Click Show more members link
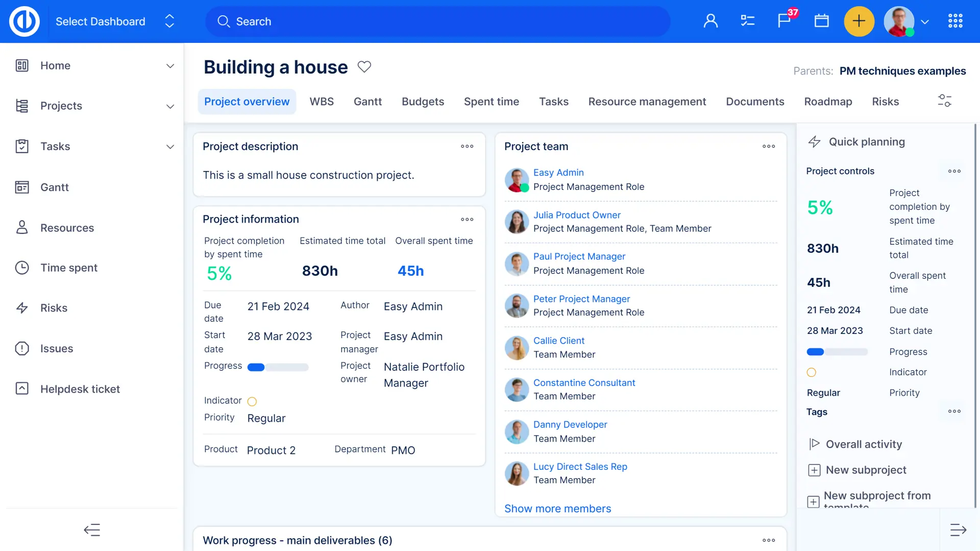The width and height of the screenshot is (980, 551). coord(557,509)
